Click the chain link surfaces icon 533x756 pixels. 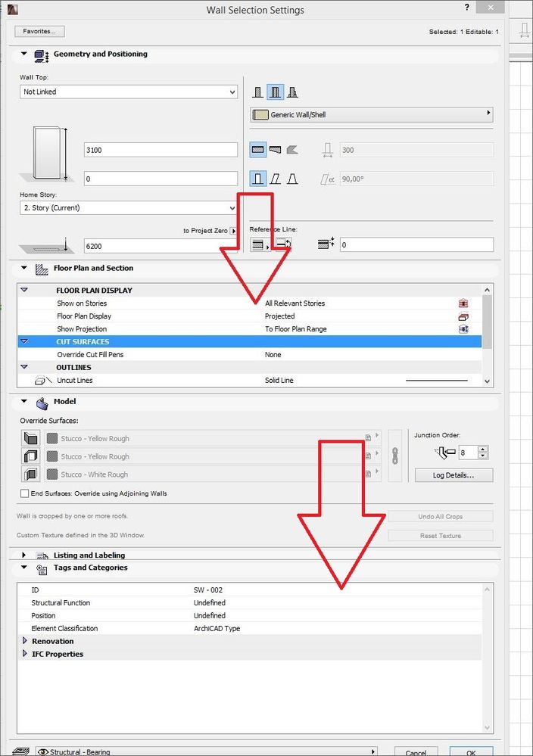395,456
